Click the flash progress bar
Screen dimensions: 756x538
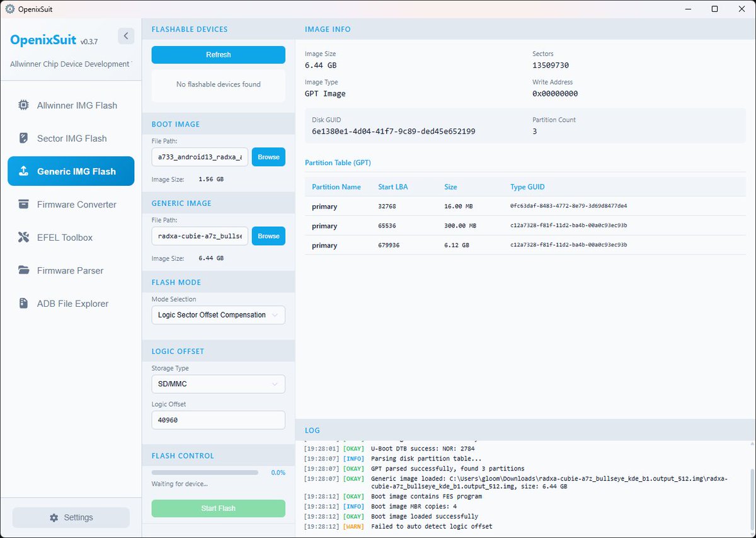point(205,472)
